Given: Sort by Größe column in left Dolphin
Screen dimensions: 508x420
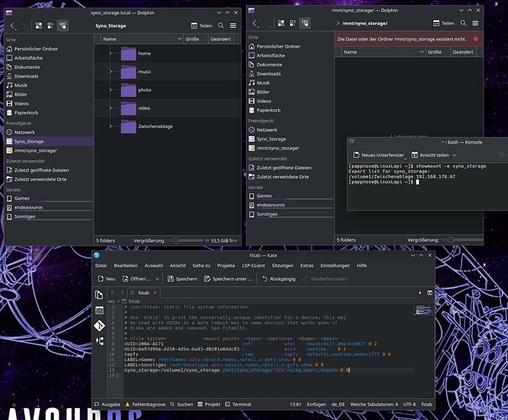Looking at the screenshot, I should pos(196,39).
